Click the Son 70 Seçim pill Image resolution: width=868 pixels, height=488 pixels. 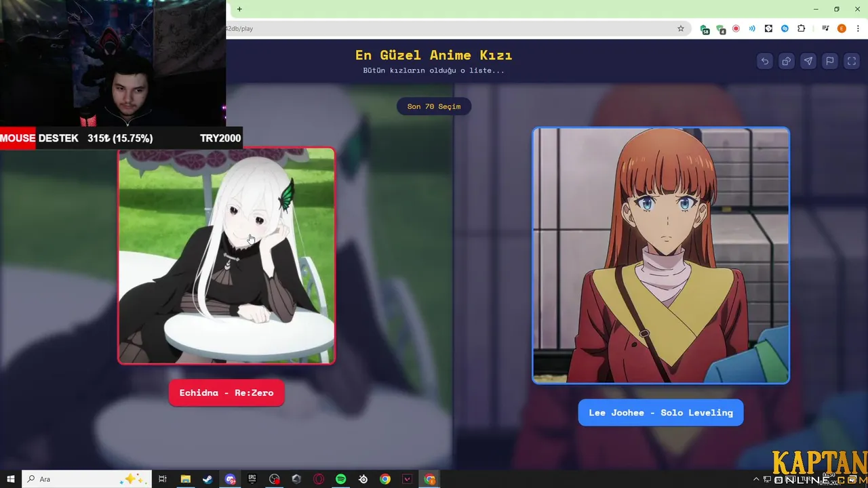click(x=434, y=106)
